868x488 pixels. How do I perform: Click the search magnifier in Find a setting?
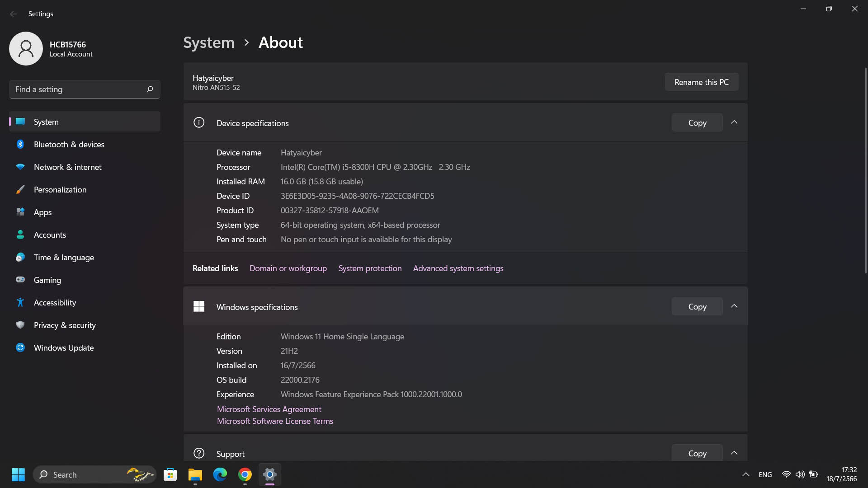coord(150,89)
